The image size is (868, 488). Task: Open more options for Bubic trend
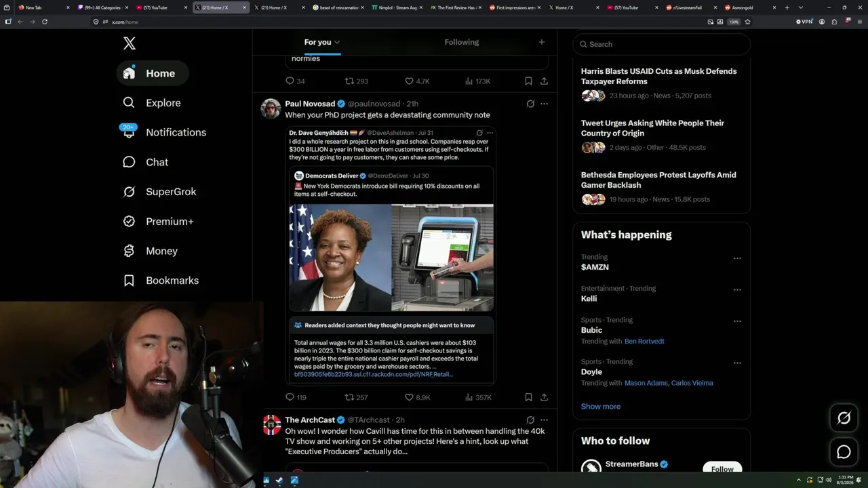737,321
